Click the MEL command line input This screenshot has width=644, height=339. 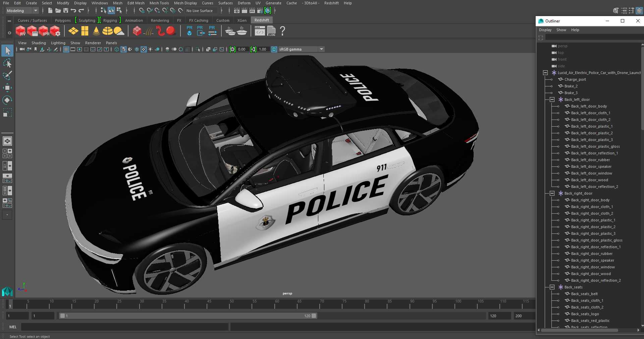(x=124, y=327)
